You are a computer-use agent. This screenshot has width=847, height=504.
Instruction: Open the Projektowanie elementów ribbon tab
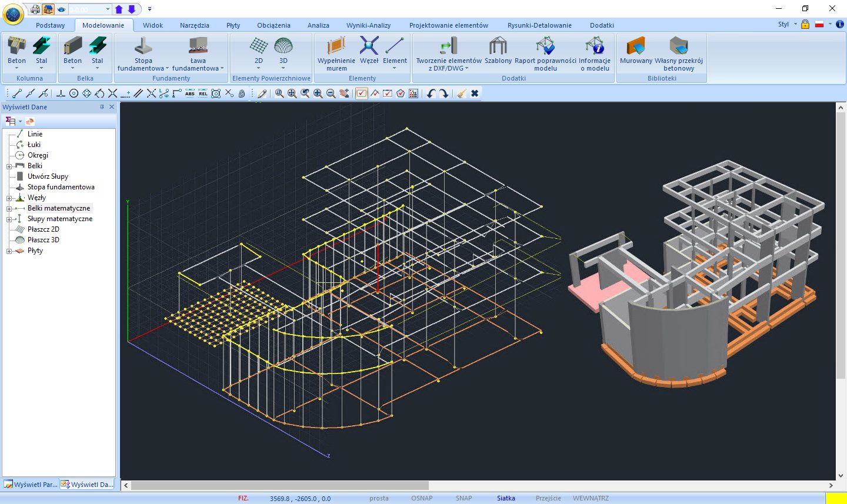449,25
